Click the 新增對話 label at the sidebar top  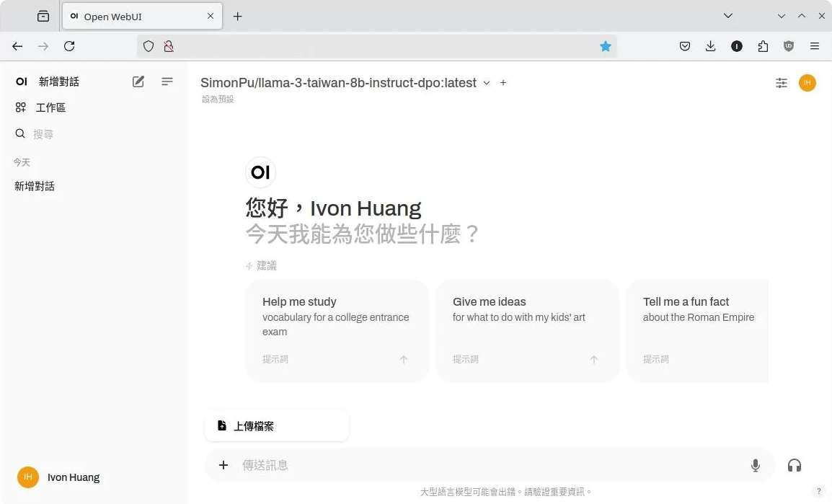pyautogui.click(x=59, y=81)
